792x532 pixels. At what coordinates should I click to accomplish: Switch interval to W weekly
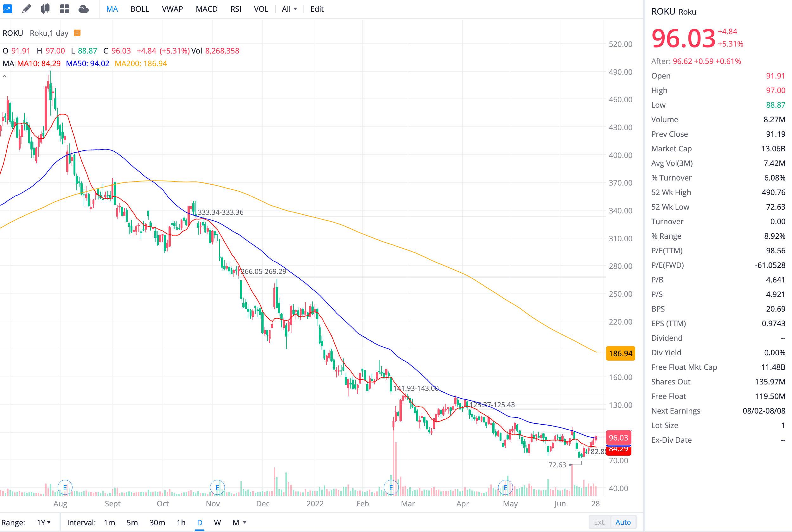217,522
